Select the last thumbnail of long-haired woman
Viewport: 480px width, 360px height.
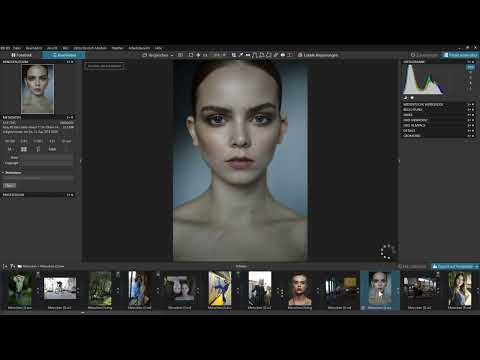point(460,288)
